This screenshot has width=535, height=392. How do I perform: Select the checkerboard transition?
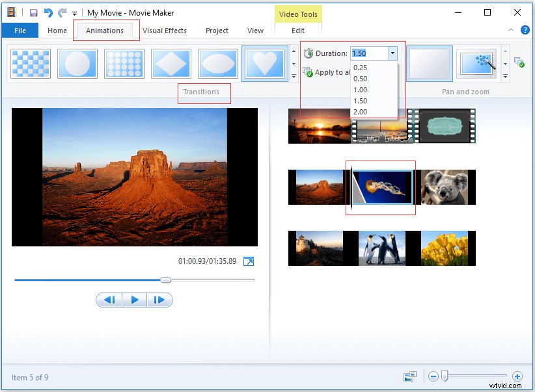[29, 63]
